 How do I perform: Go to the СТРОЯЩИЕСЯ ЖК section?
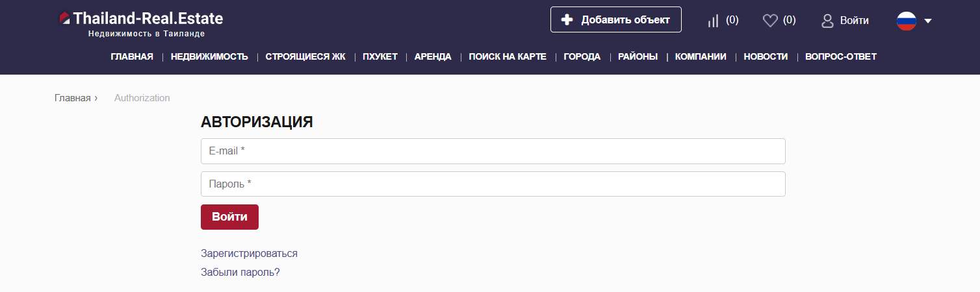(x=305, y=57)
